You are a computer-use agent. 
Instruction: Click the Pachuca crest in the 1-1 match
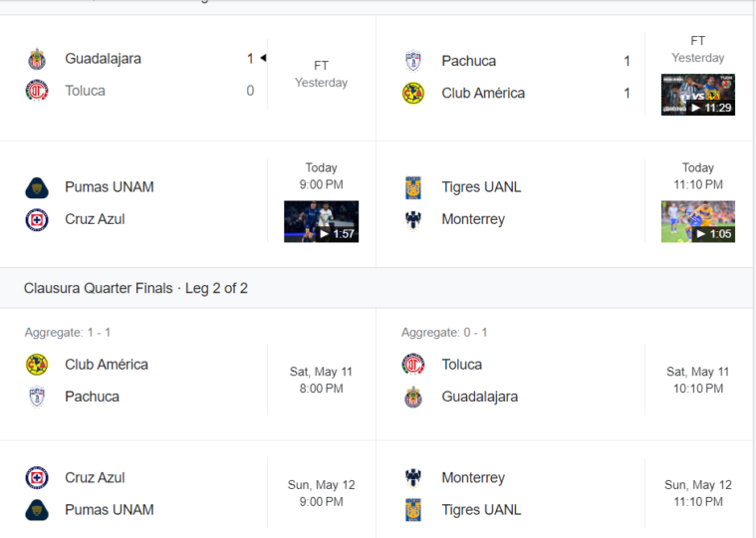[413, 61]
